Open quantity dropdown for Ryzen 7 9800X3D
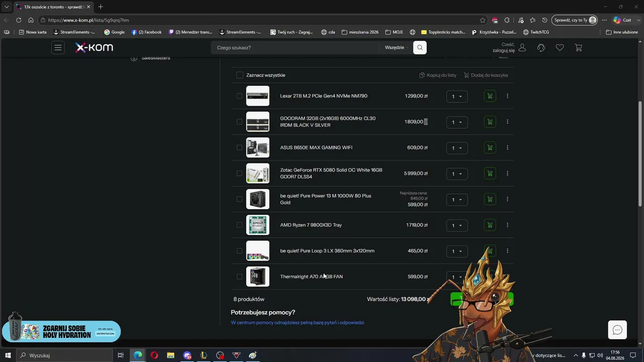This screenshot has width=644, height=362. pos(457,226)
